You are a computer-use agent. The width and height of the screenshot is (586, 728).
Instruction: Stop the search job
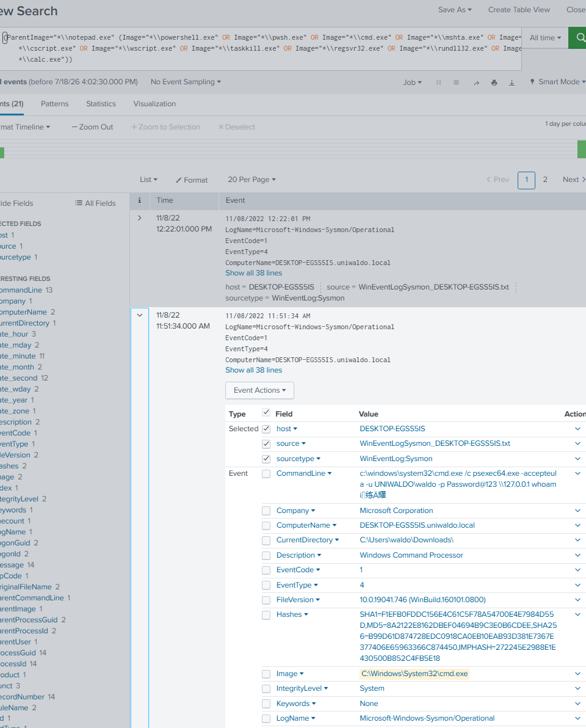pyautogui.click(x=456, y=82)
